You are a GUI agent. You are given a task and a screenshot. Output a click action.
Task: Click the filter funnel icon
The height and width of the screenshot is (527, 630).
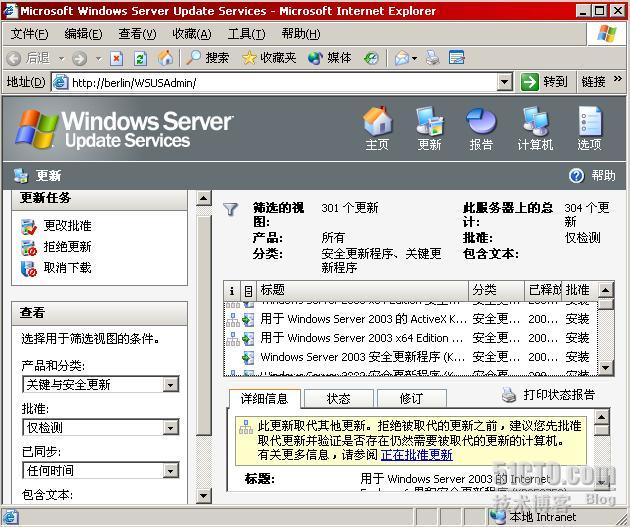pyautogui.click(x=230, y=209)
